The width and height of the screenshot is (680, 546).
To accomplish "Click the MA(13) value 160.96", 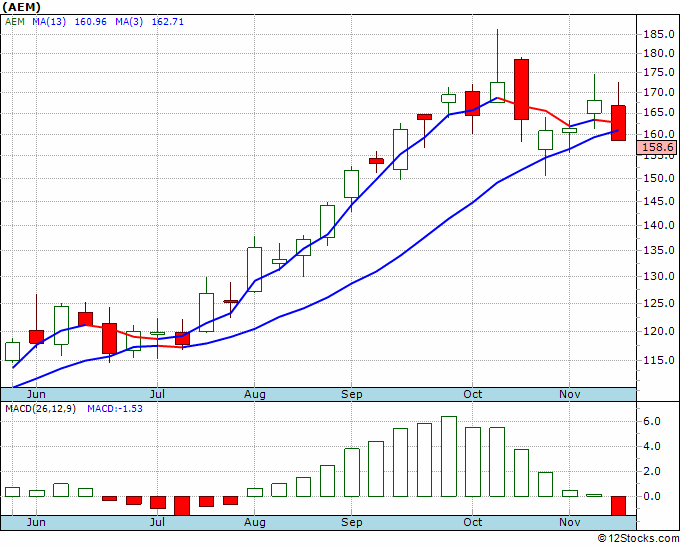I will [90, 21].
